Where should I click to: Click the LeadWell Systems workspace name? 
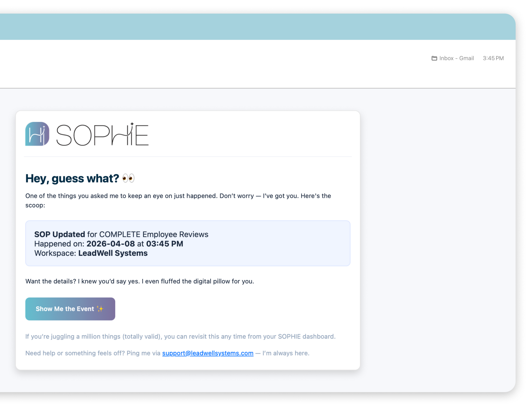[113, 253]
